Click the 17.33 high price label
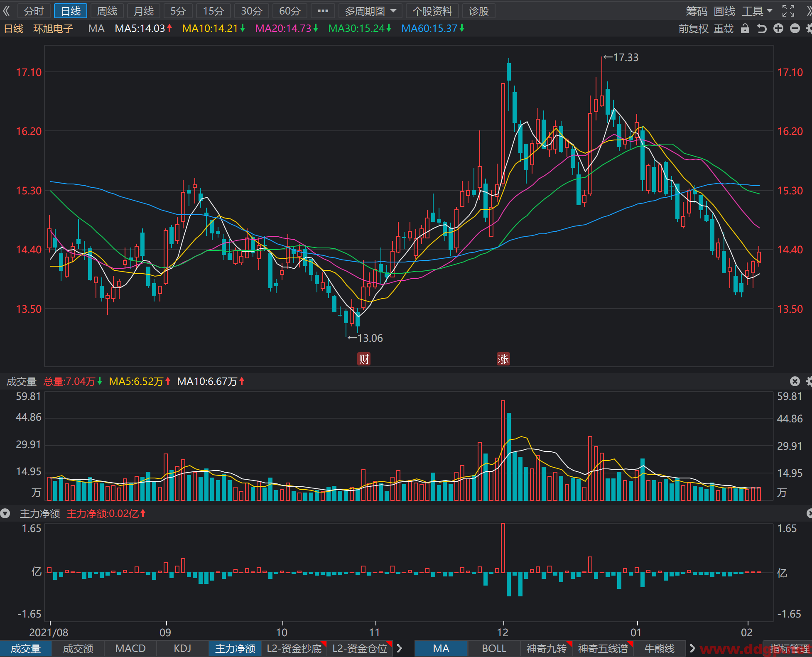This screenshot has height=657, width=812. click(x=621, y=57)
